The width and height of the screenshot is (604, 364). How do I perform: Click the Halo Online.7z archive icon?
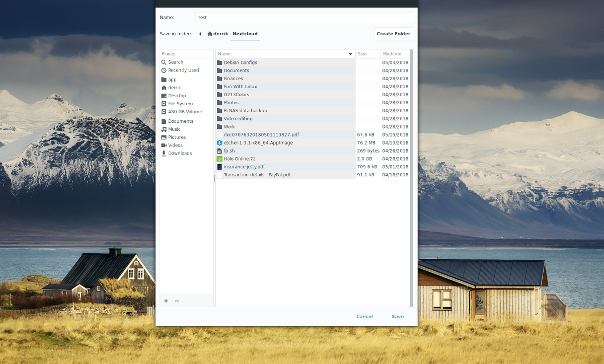tap(219, 159)
